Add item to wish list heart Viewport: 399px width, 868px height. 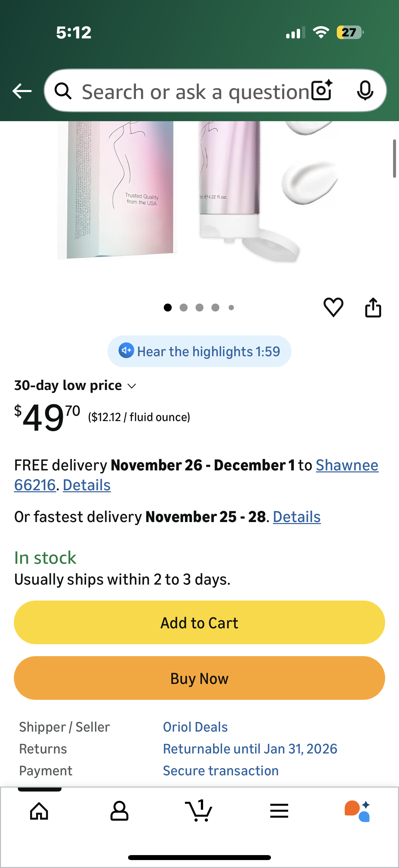pyautogui.click(x=333, y=307)
